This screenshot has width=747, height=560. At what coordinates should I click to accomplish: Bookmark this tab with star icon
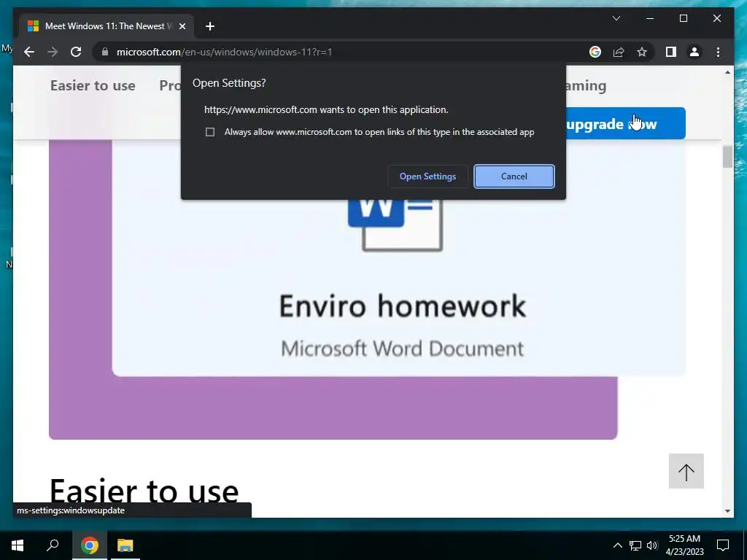coord(642,52)
